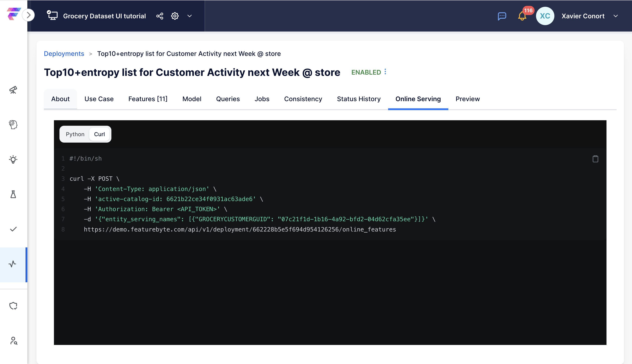Click the ENABLED status label
Image resolution: width=632 pixels, height=364 pixels.
(x=366, y=72)
